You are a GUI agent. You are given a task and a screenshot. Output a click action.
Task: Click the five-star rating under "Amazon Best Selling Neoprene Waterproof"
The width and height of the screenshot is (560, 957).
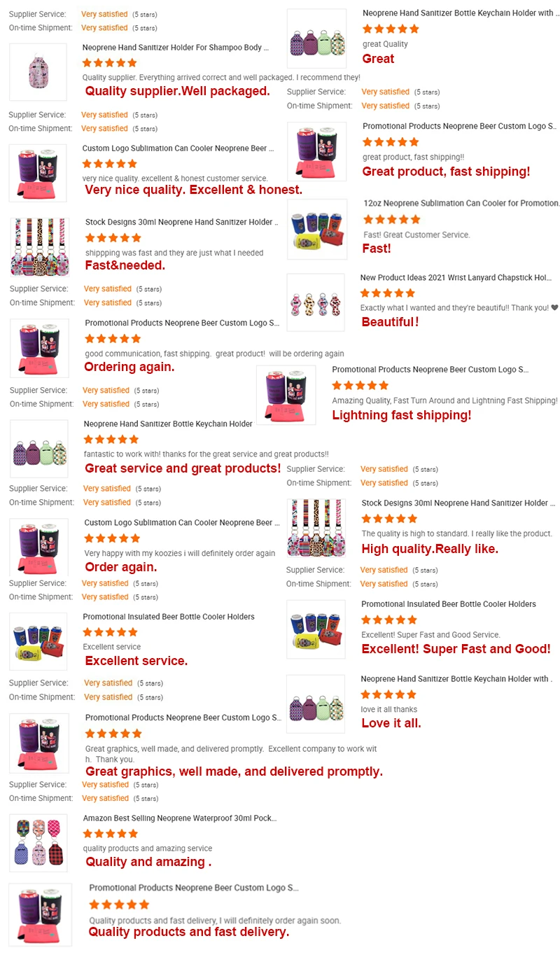[x=111, y=834]
